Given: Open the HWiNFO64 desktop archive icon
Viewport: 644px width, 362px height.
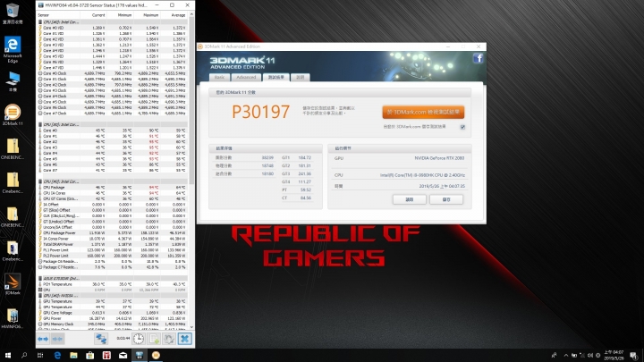Looking at the screenshot, I should [13, 318].
